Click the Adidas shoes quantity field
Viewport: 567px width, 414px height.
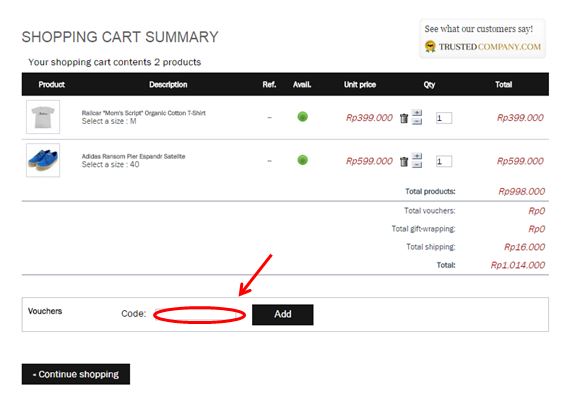444,161
